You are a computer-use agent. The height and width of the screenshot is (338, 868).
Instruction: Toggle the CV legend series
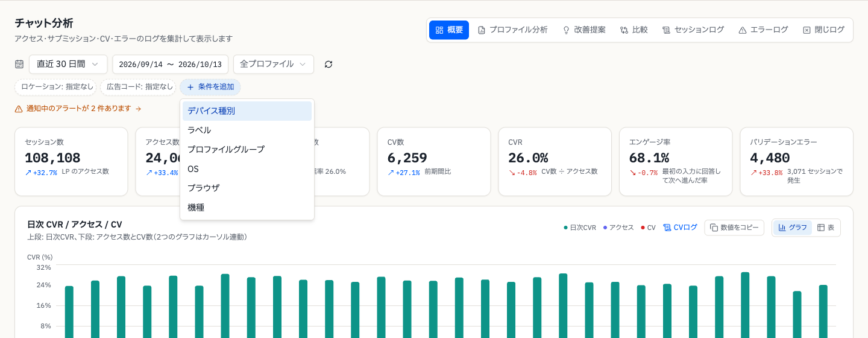648,228
